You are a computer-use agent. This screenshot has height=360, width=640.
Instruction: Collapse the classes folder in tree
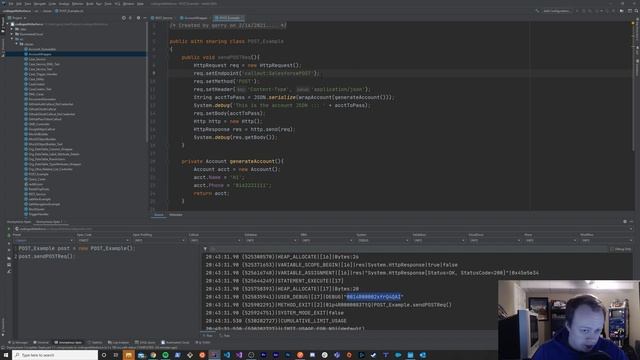17,44
